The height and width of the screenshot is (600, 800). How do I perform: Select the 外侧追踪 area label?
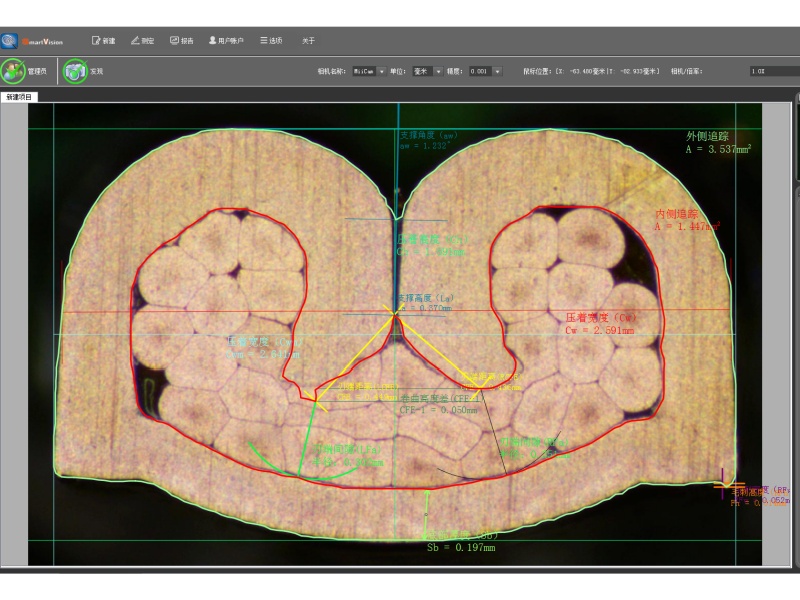pyautogui.click(x=717, y=141)
